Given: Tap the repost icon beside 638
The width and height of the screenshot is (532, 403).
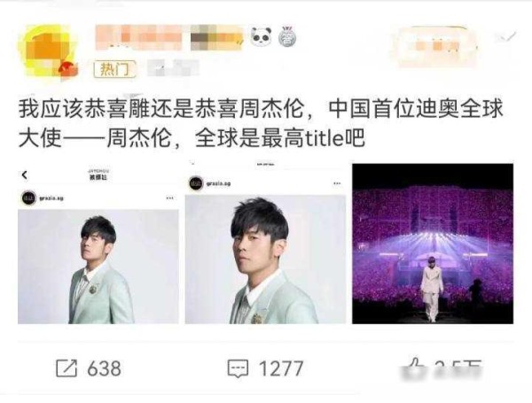Looking at the screenshot, I should [66, 368].
